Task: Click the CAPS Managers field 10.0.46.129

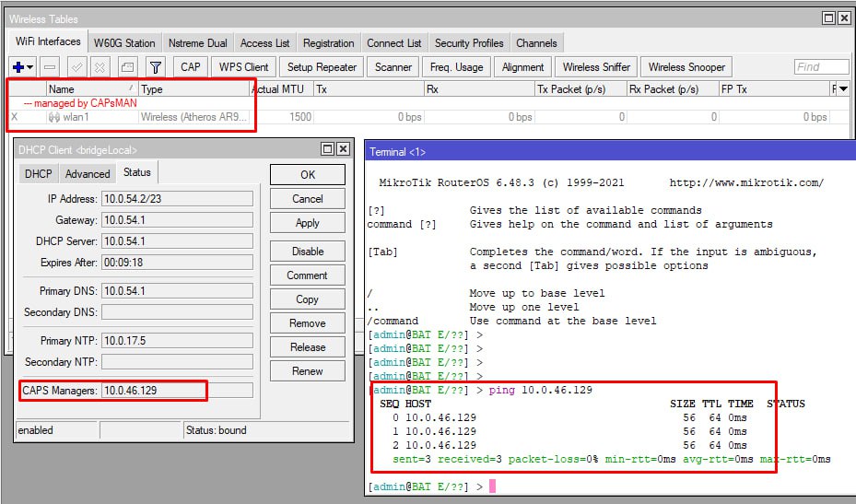Action: point(178,391)
